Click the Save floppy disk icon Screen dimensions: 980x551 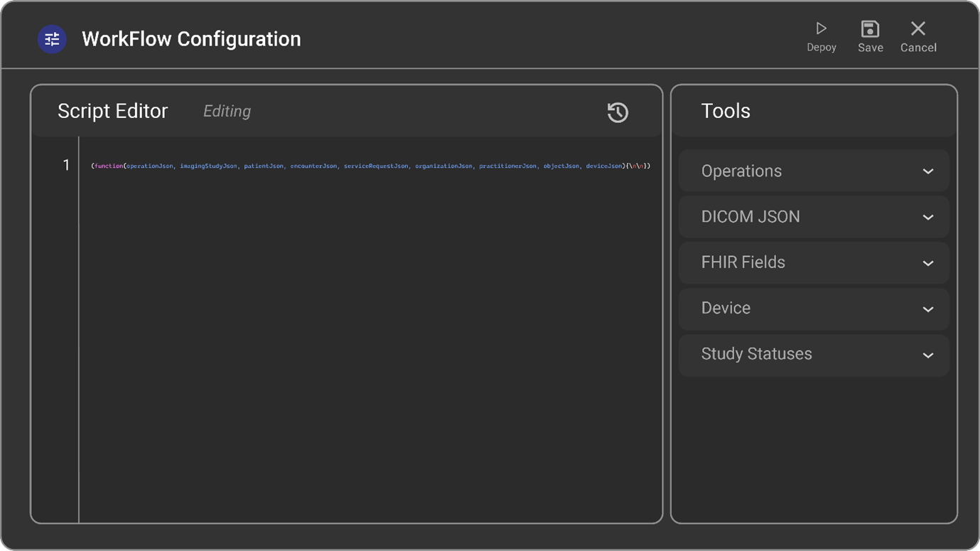click(x=870, y=28)
